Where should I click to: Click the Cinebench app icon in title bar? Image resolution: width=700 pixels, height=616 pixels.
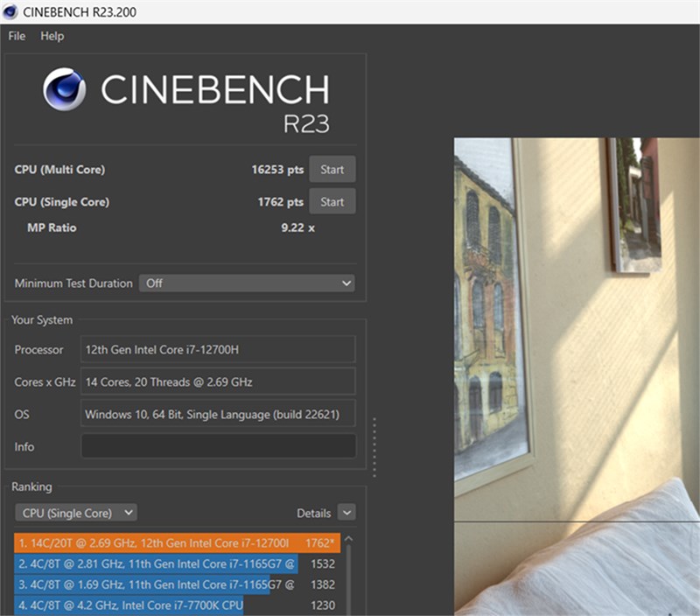[x=10, y=11]
